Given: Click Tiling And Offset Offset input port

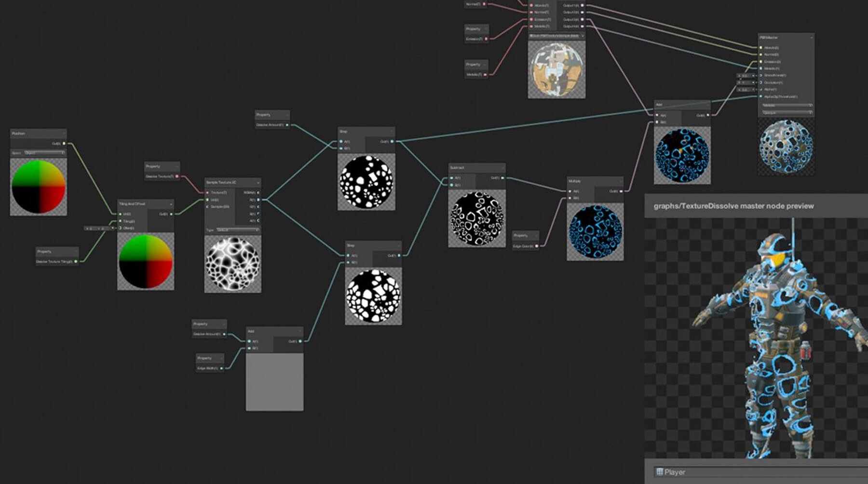Looking at the screenshot, I should coord(120,228).
